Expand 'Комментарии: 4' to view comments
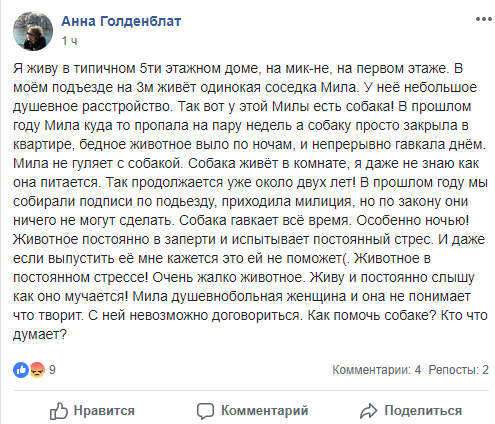 point(377,370)
